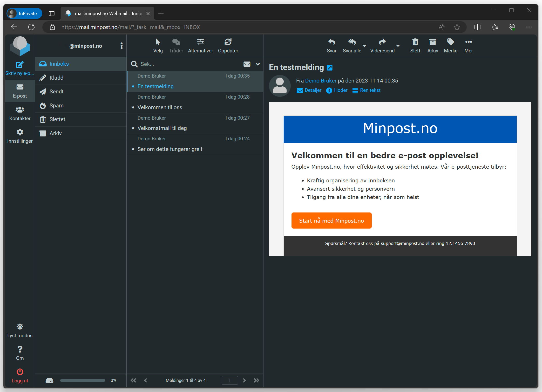Screen dimensions: 542x392
Task: Refresh the mailbox with the Oppdater icon
Action: pyautogui.click(x=228, y=42)
